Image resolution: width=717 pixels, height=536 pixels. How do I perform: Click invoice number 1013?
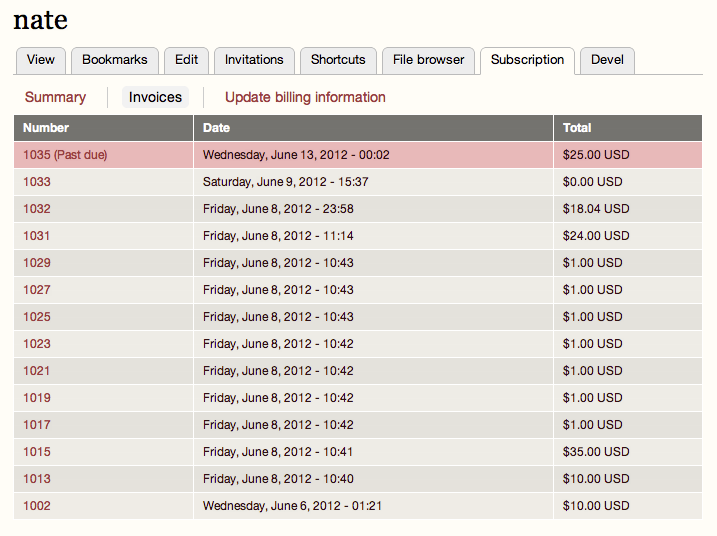pos(37,479)
